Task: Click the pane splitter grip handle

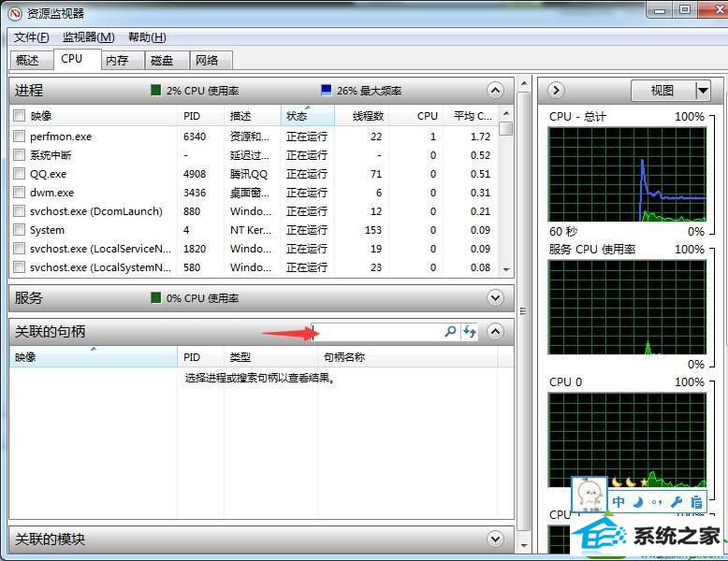Action: tap(523, 311)
